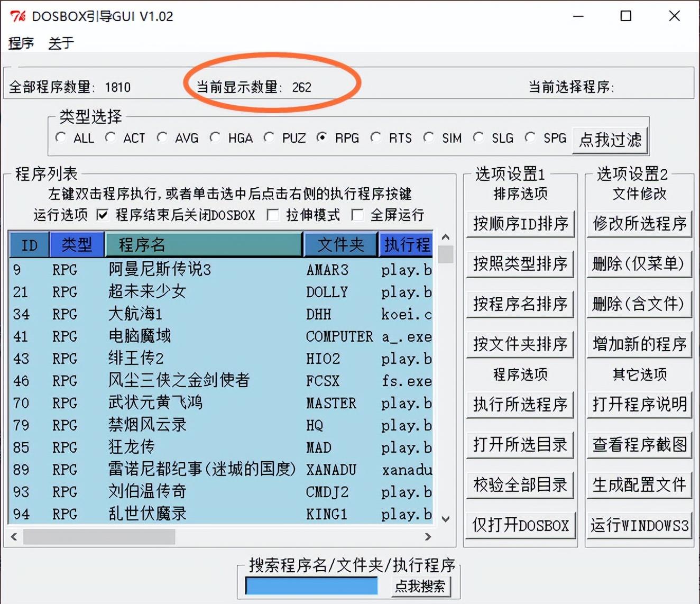
Task: Select the row 绯王传2
Action: [x=221, y=359]
